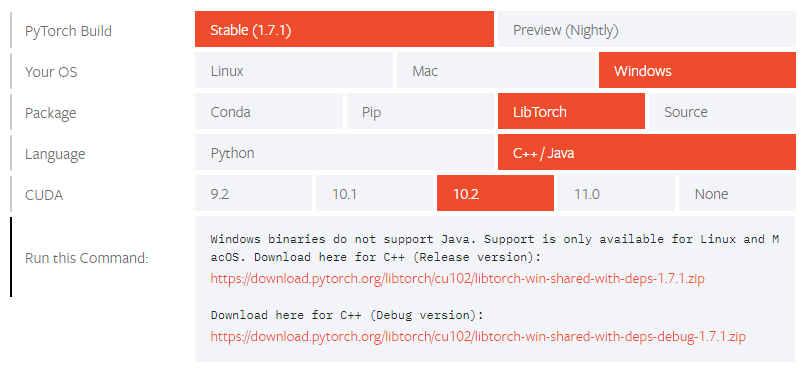This screenshot has width=806, height=372.
Task: Choose the Conda package option
Action: pyautogui.click(x=269, y=111)
